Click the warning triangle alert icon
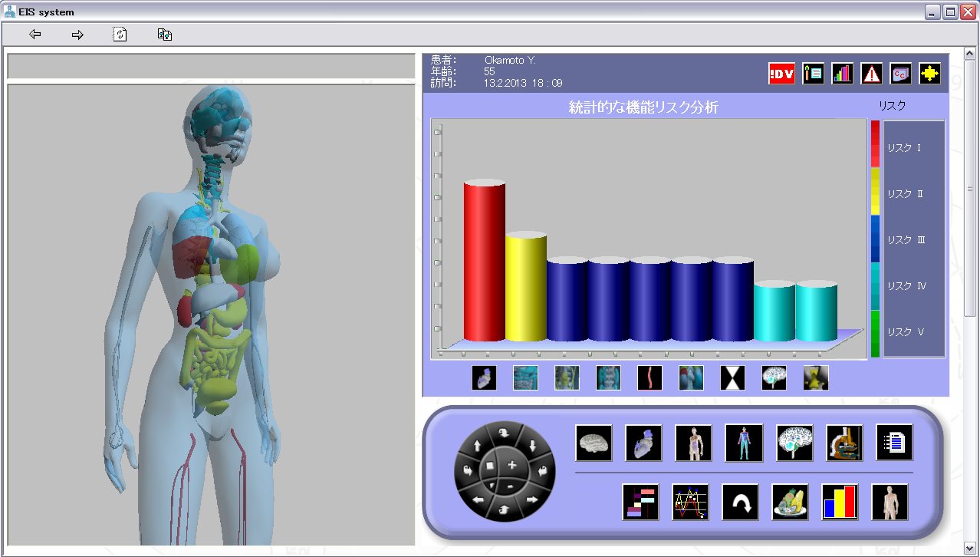 click(870, 74)
